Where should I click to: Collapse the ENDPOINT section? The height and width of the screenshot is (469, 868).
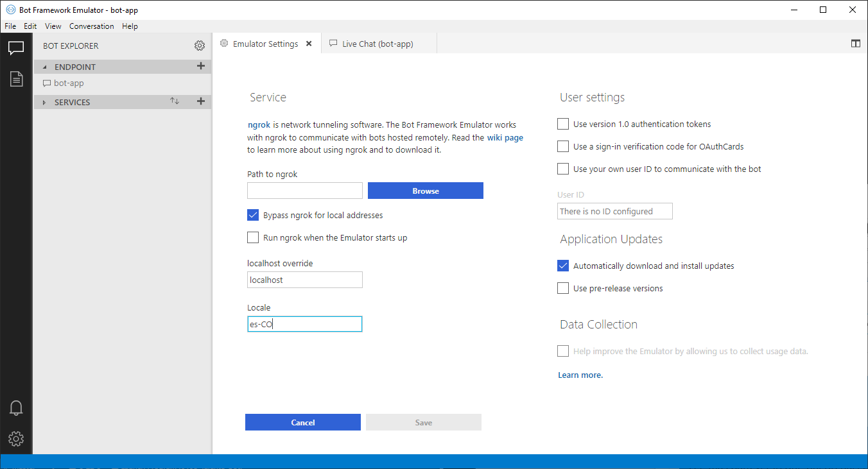click(x=45, y=67)
